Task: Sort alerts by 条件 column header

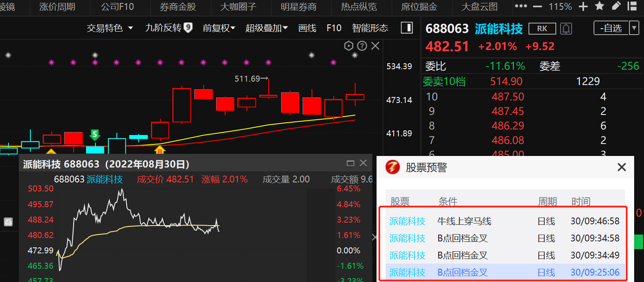Action: click(x=448, y=201)
